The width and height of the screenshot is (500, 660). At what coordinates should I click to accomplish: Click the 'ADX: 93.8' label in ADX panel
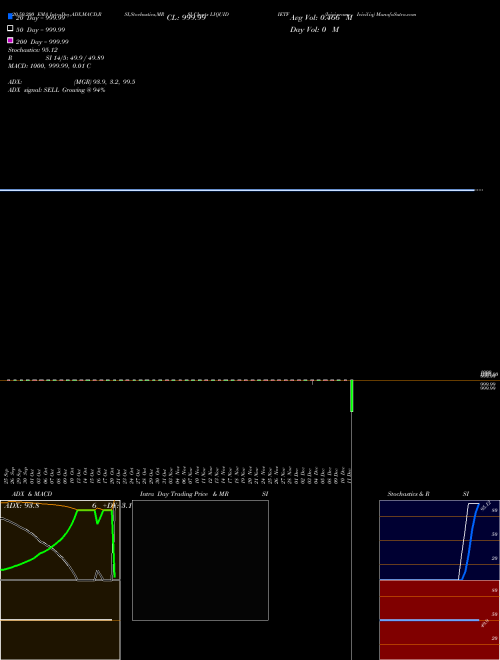click(21, 506)
